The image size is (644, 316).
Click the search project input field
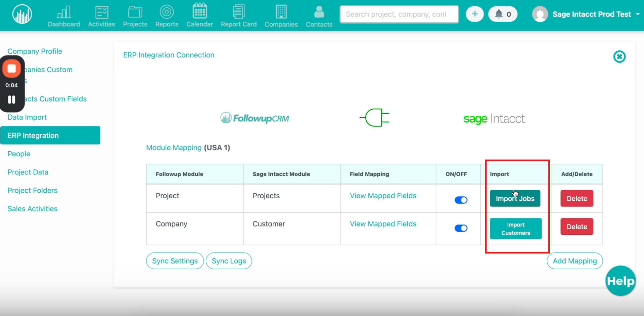[399, 14]
